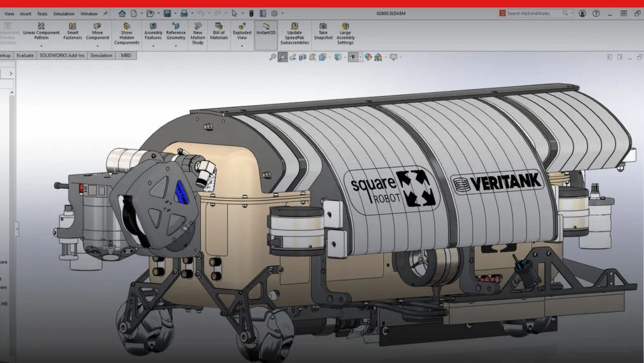Image resolution: width=644 pixels, height=363 pixels.
Task: Open the Simulation menu
Action: point(64,14)
